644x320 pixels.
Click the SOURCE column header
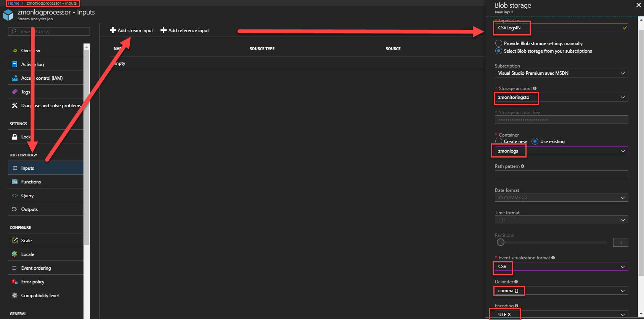pos(393,49)
